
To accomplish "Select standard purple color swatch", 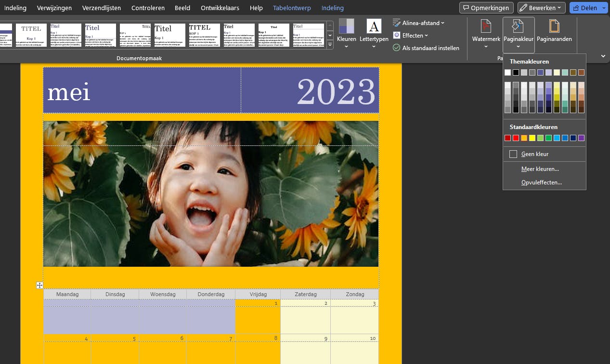I will [581, 138].
